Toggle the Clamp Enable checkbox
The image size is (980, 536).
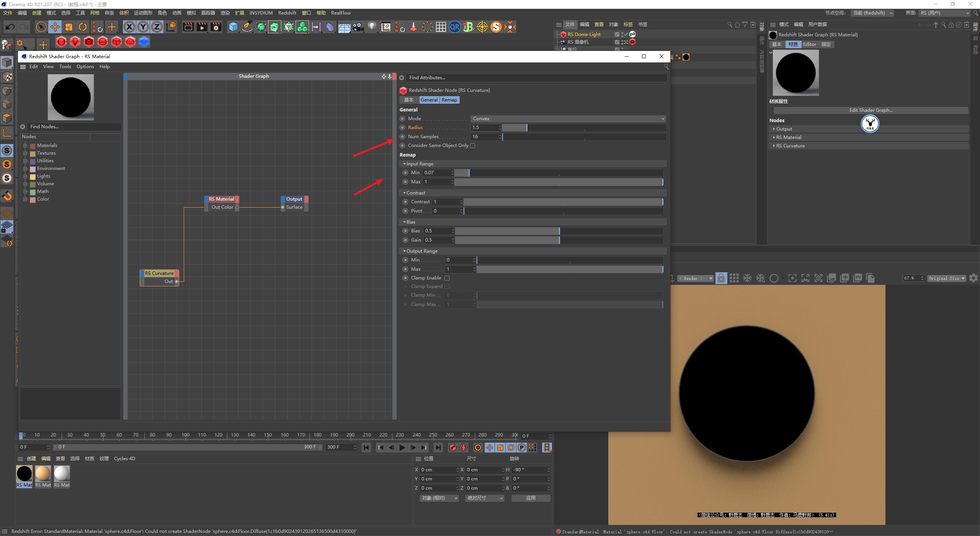point(447,278)
